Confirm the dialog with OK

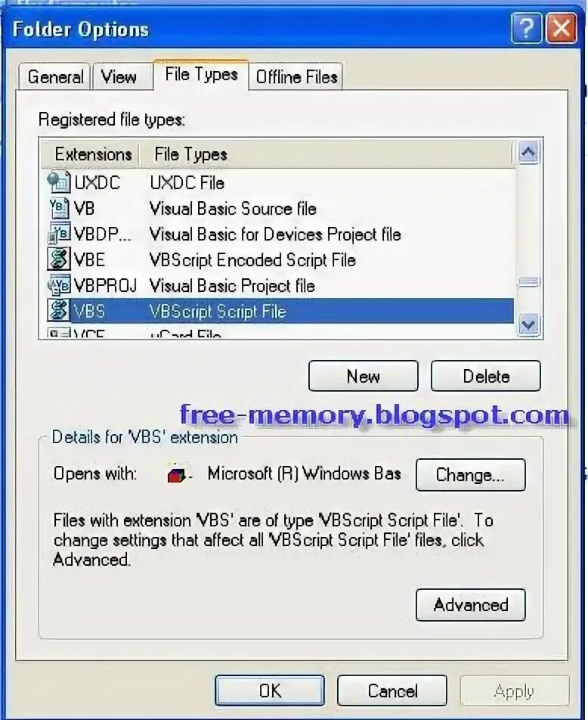pos(270,691)
